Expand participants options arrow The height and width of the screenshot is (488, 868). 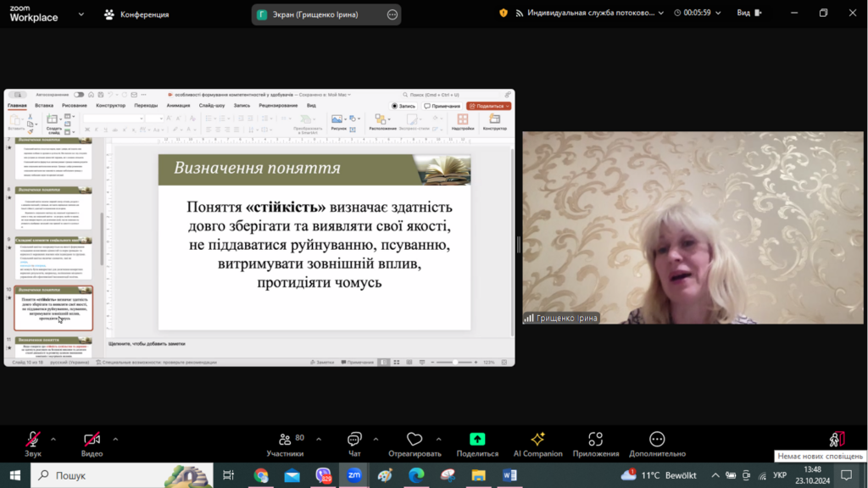[x=319, y=440]
